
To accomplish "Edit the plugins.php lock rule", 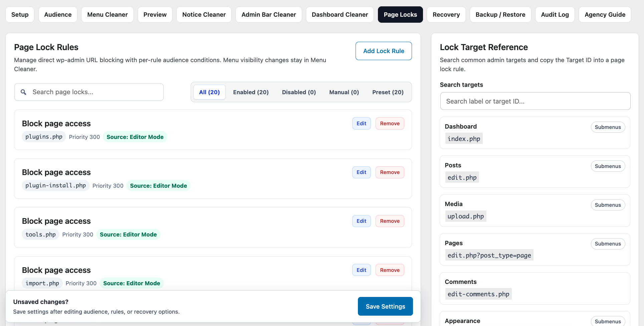I will click(362, 124).
